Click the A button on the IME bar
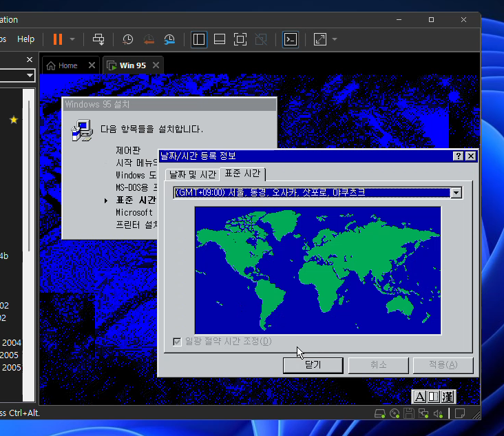The width and height of the screenshot is (504, 436). tap(419, 397)
